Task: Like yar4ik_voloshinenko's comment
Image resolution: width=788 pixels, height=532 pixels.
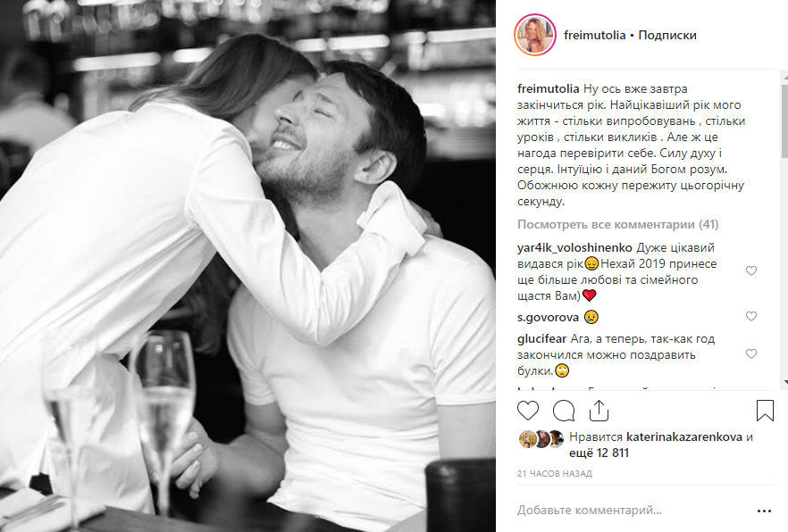Action: click(x=751, y=271)
